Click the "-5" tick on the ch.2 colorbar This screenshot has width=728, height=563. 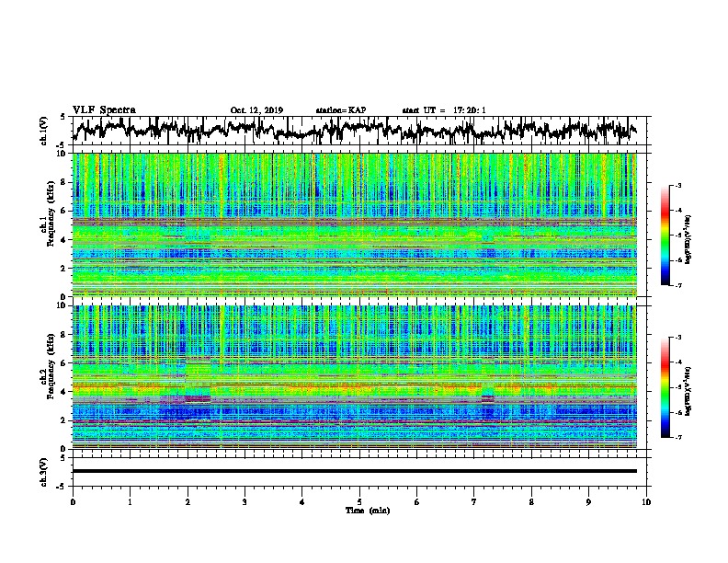pyautogui.click(x=678, y=387)
